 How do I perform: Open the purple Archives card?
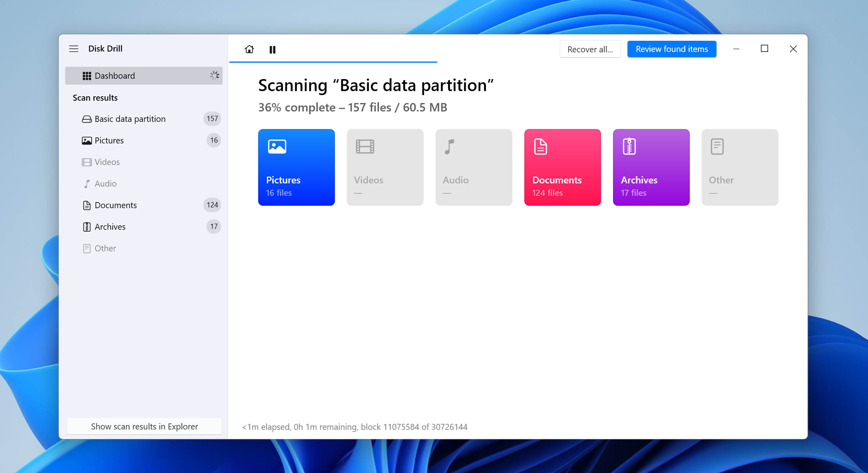pos(651,167)
